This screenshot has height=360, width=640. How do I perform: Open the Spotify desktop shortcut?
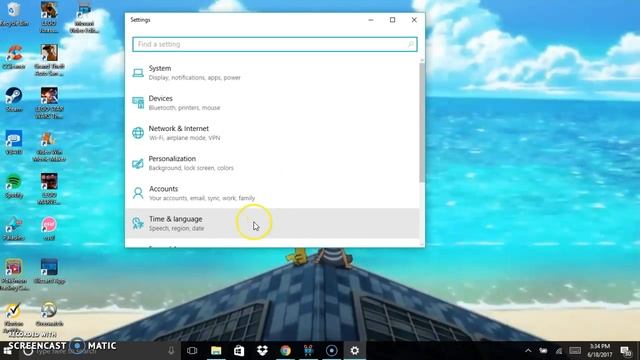(x=14, y=186)
